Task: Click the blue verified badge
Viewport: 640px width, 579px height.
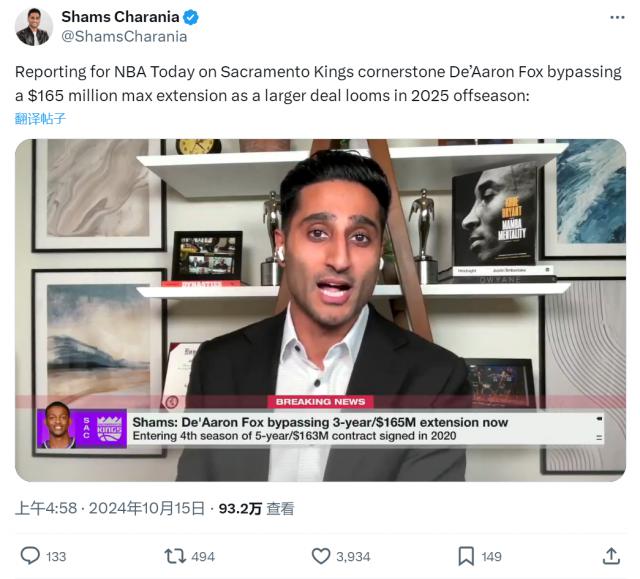Action: tap(191, 17)
